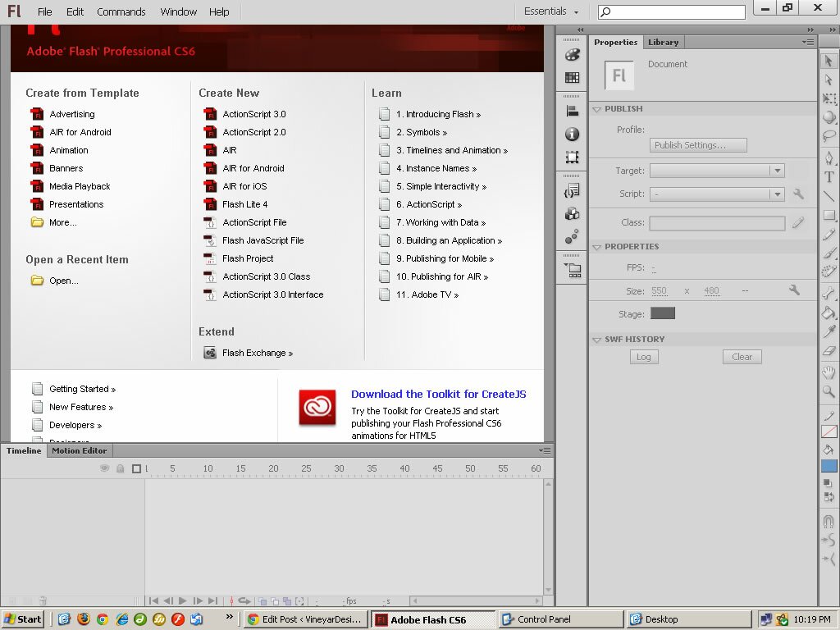Open Download the Toolkit for CreateJS link

[x=439, y=395]
